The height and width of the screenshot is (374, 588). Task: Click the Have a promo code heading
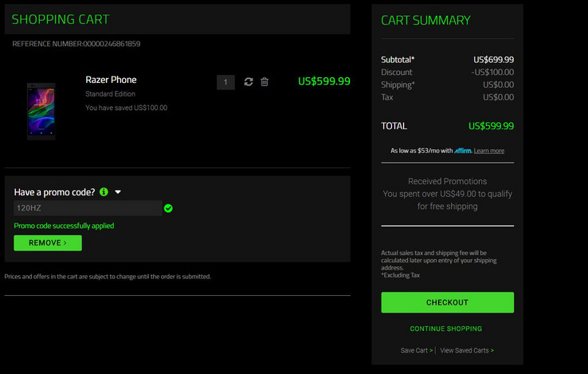pos(54,192)
